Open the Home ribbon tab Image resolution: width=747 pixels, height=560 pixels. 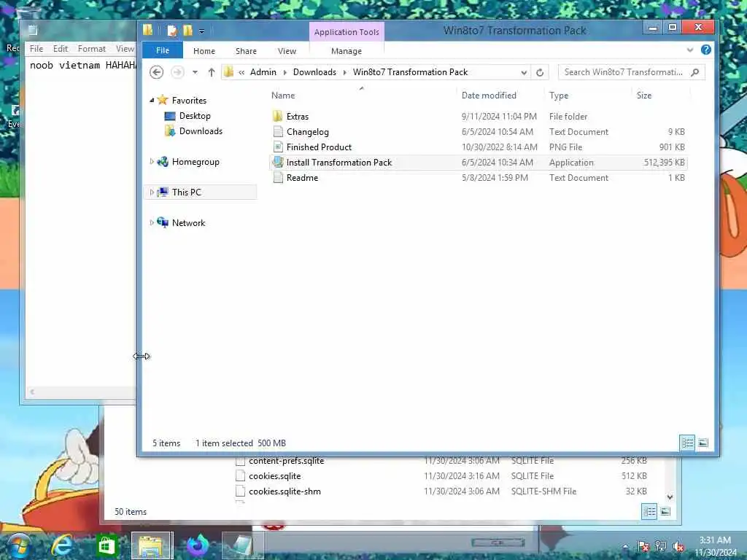tap(204, 50)
